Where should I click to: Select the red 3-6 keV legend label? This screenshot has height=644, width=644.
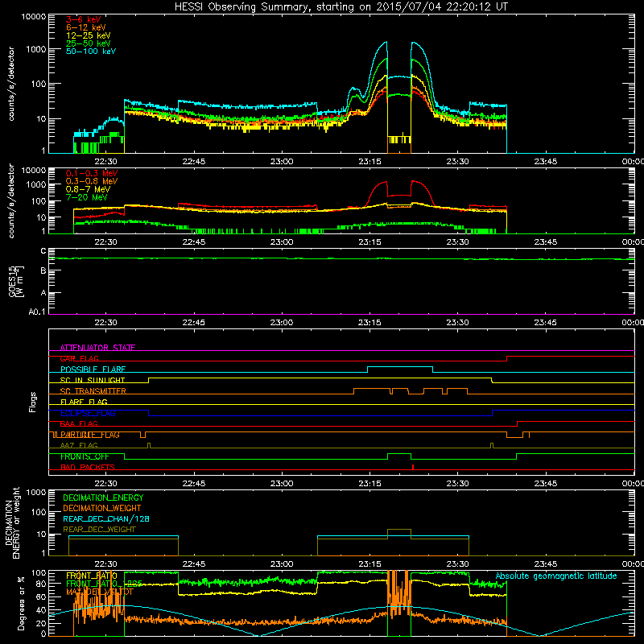point(84,19)
